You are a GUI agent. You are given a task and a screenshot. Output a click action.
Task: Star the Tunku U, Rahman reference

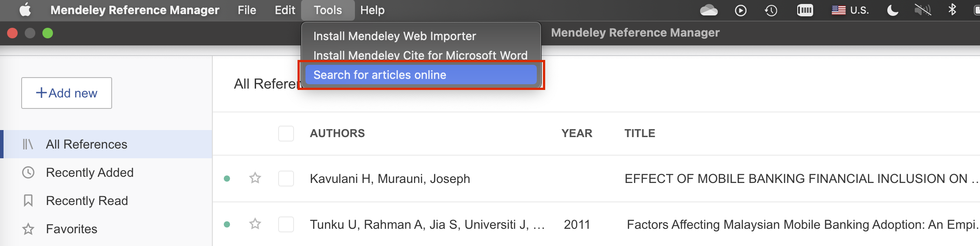pos(255,224)
